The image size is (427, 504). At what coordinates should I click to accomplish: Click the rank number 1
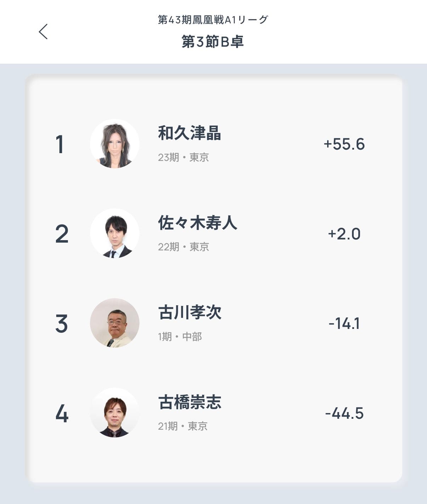tap(60, 144)
